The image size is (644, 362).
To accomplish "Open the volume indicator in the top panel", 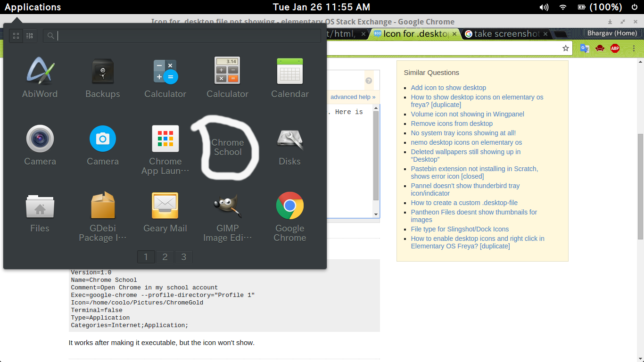I will [544, 7].
